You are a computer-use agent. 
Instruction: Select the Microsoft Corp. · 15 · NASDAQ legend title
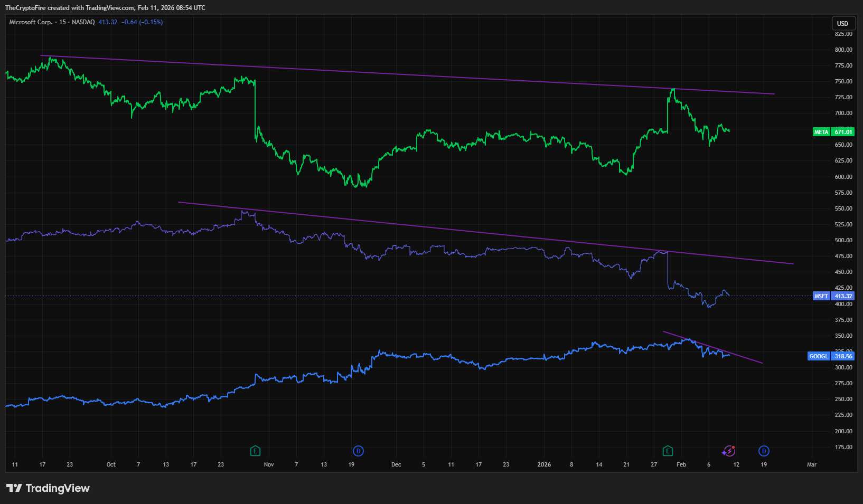click(52, 22)
